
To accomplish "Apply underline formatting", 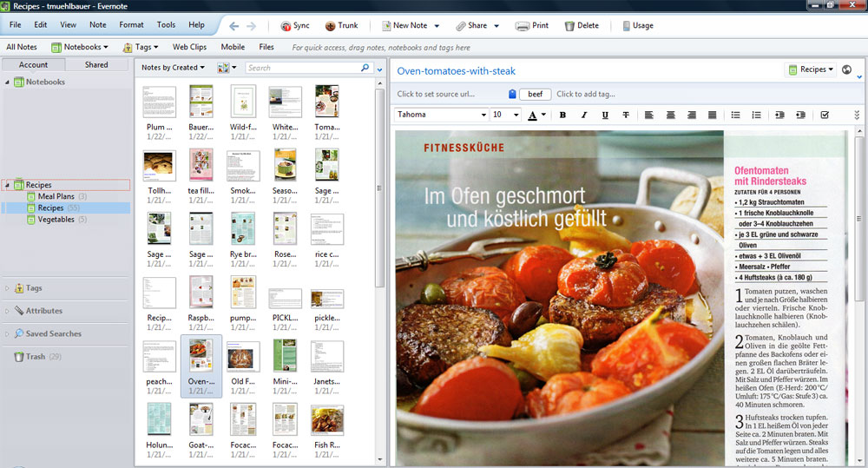I will click(604, 115).
